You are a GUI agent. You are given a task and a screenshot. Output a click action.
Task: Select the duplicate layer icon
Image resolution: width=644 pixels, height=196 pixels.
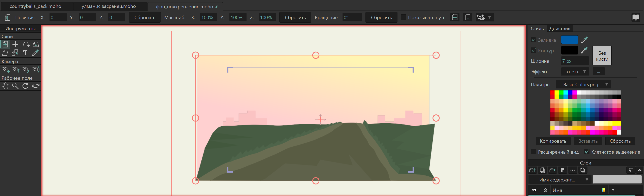[x=543, y=170]
